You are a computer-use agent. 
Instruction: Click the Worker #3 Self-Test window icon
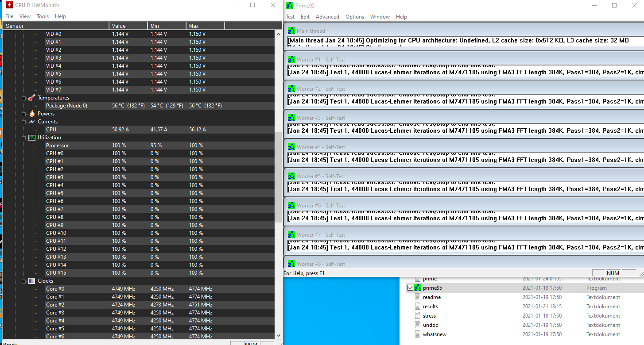291,118
